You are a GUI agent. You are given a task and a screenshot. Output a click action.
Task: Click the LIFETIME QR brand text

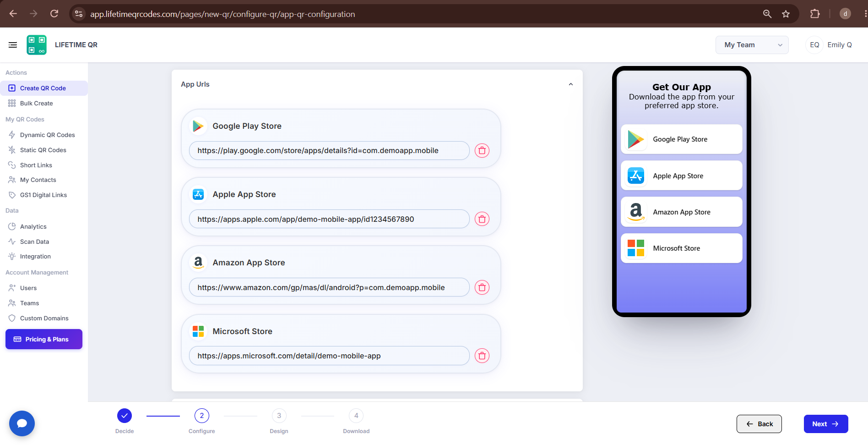(76, 45)
